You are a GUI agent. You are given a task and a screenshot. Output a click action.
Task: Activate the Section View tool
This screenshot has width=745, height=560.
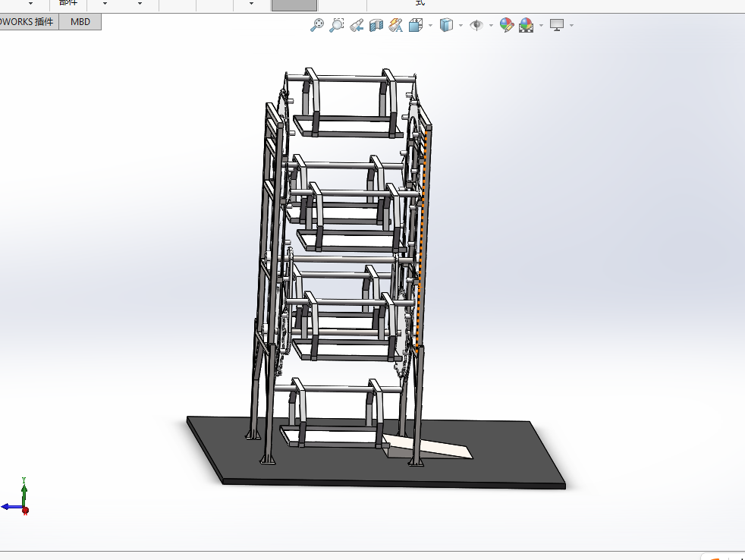click(376, 25)
